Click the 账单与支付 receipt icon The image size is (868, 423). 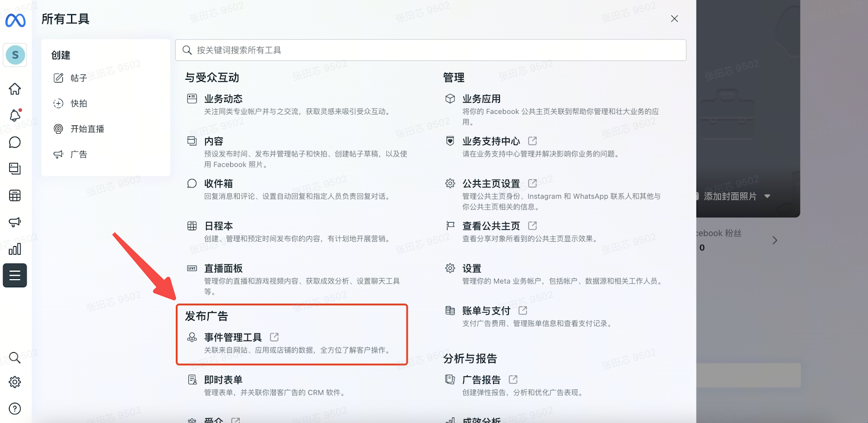[x=450, y=311]
